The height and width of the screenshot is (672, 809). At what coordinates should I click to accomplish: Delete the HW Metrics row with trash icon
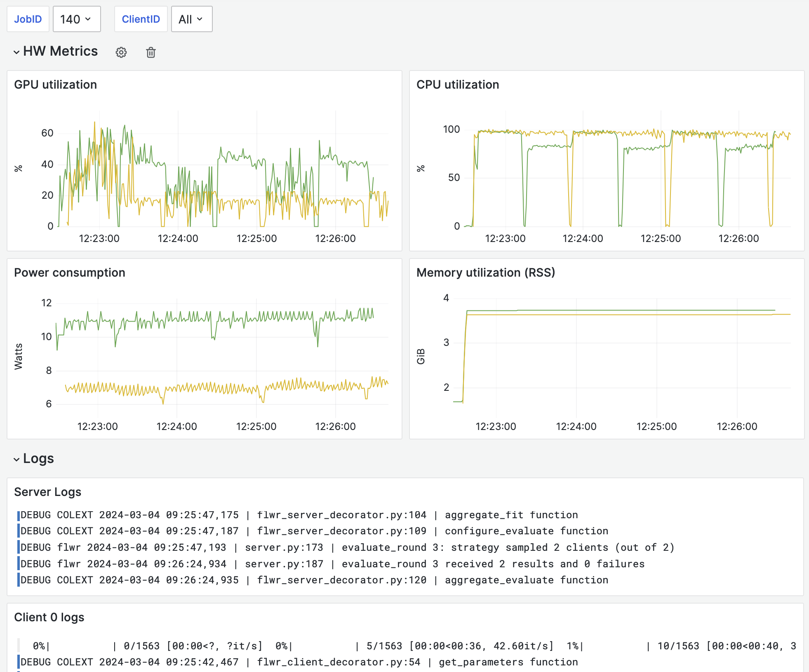click(x=151, y=52)
